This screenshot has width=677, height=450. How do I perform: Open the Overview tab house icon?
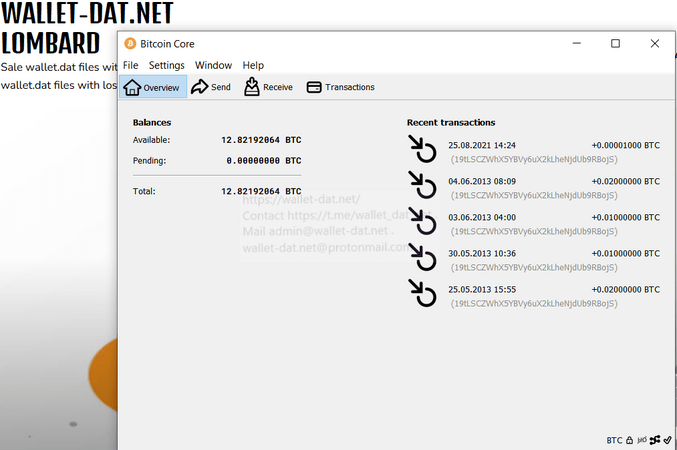[x=132, y=87]
